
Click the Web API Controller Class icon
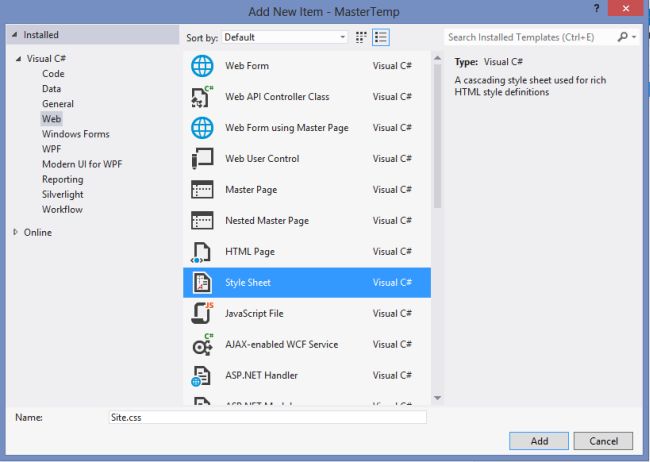point(202,97)
